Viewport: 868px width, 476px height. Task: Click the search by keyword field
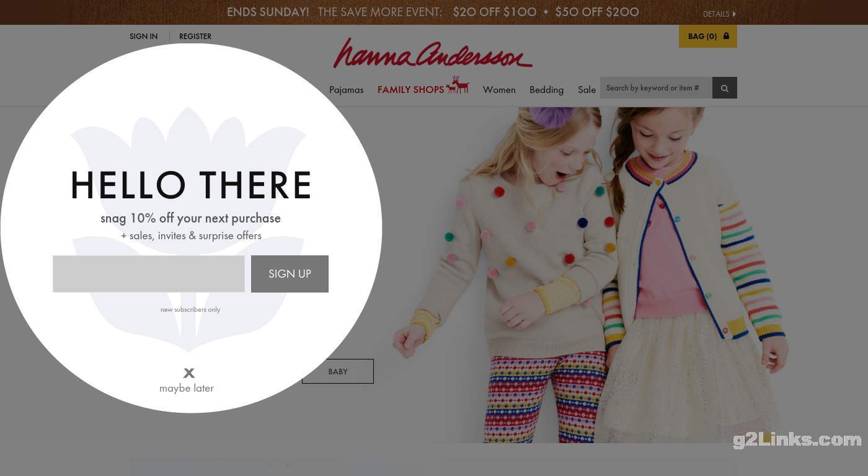click(656, 88)
